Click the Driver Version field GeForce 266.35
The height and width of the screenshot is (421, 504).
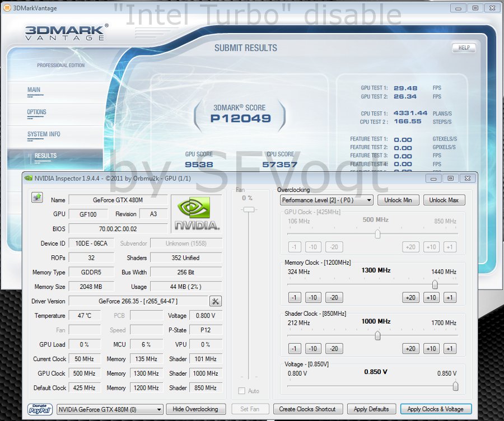(x=138, y=301)
